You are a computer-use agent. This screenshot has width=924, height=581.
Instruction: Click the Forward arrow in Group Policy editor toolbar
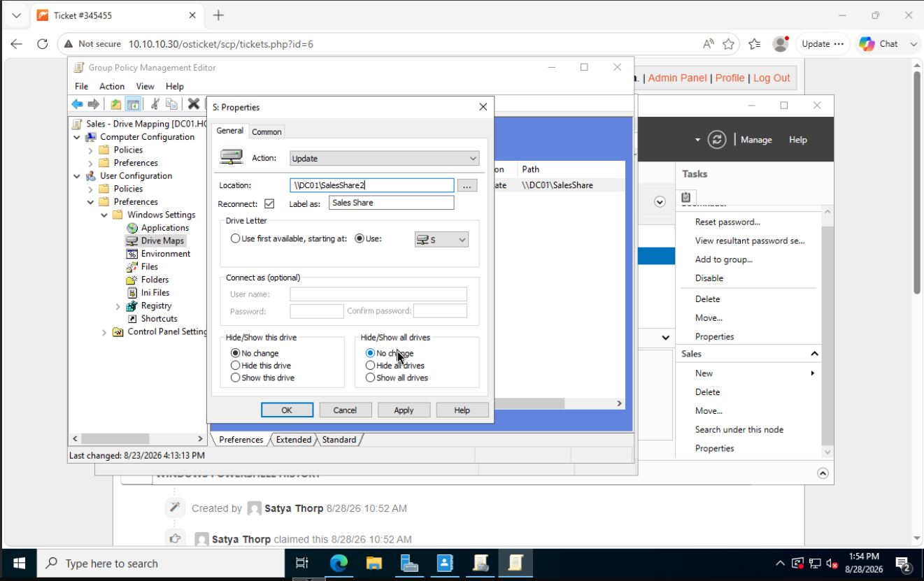click(93, 104)
